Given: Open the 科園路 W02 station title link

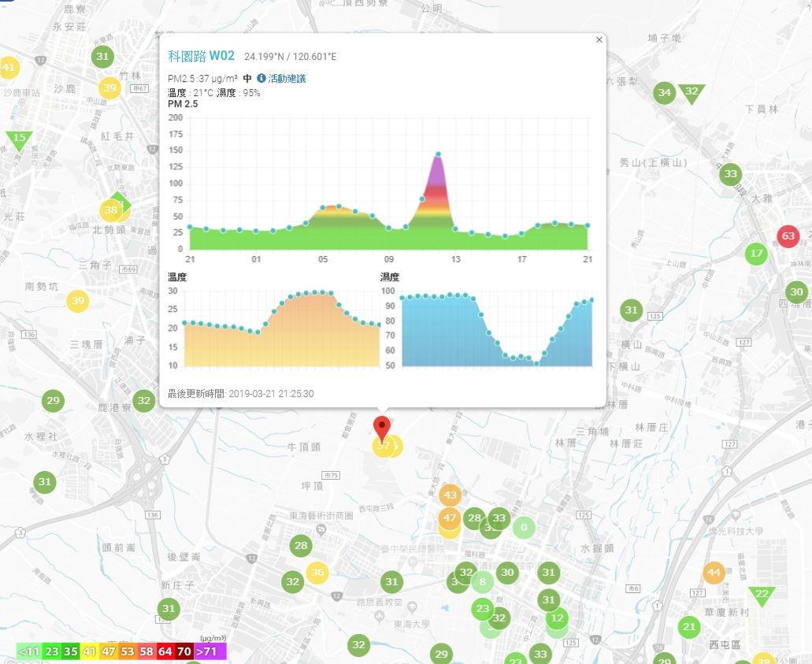Looking at the screenshot, I should pyautogui.click(x=201, y=56).
